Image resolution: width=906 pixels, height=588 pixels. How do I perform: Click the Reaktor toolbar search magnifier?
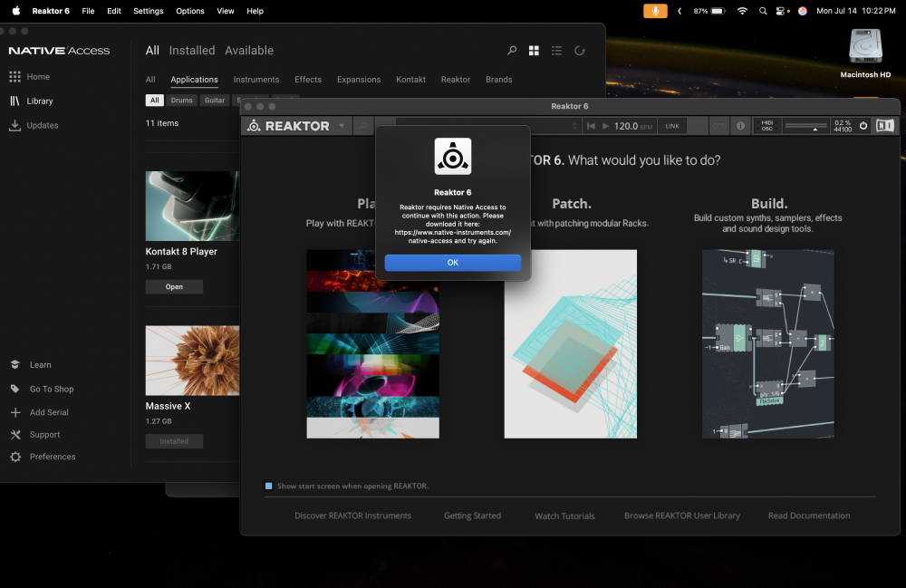coord(363,126)
